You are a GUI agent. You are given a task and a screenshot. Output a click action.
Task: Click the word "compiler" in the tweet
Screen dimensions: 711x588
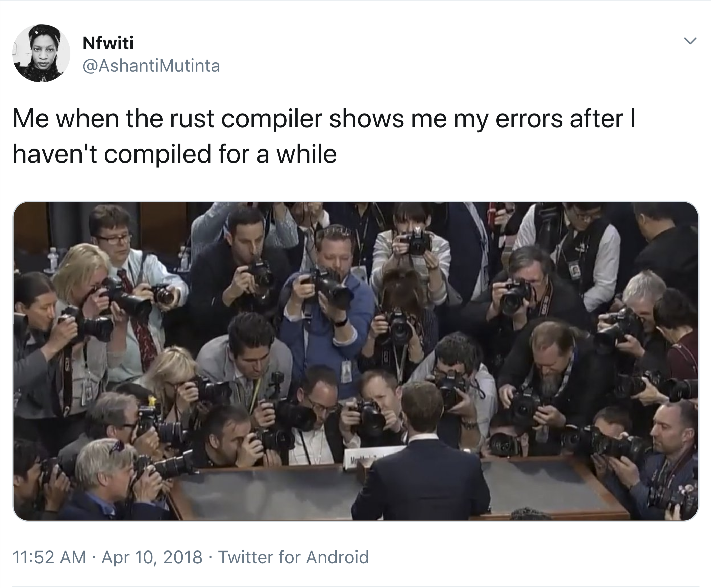(272, 120)
